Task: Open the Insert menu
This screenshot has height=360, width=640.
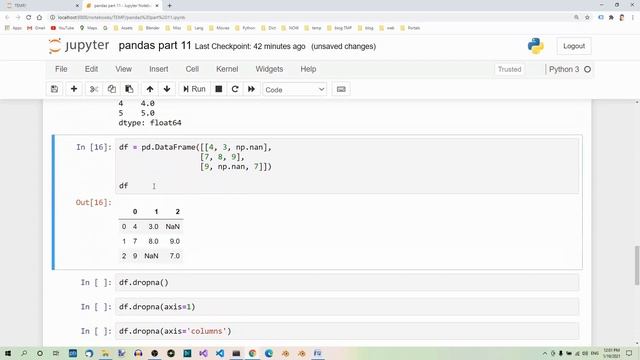Action: point(159,69)
